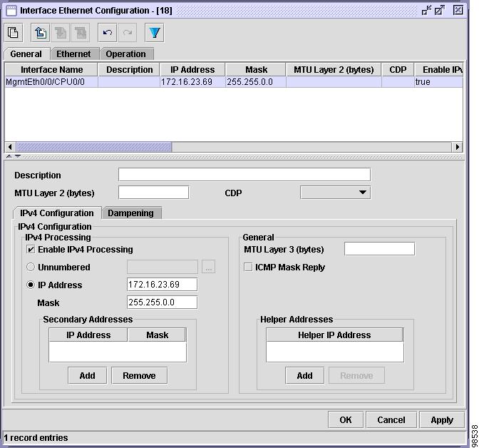This screenshot has width=479, height=448.
Task: Click Secondary Addresses IP Address column header
Action: 88,335
